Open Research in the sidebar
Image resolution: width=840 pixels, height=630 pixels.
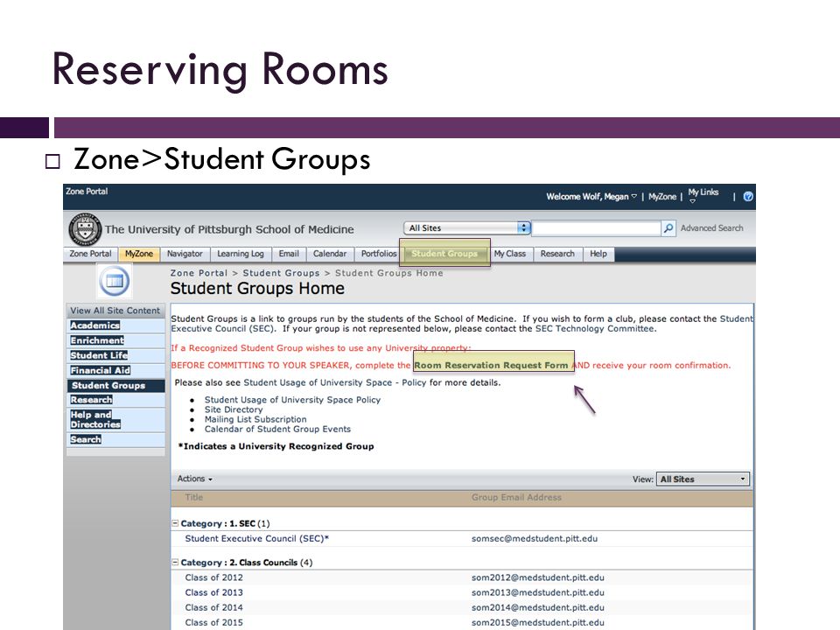91,400
